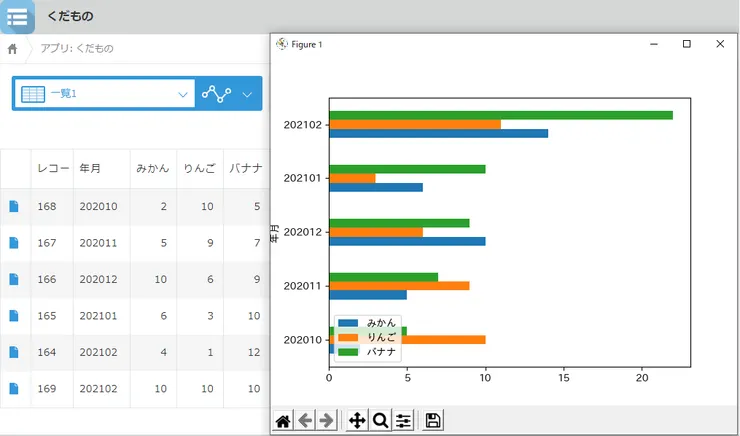Select the Pan tool in figure toolbar

coord(357,421)
